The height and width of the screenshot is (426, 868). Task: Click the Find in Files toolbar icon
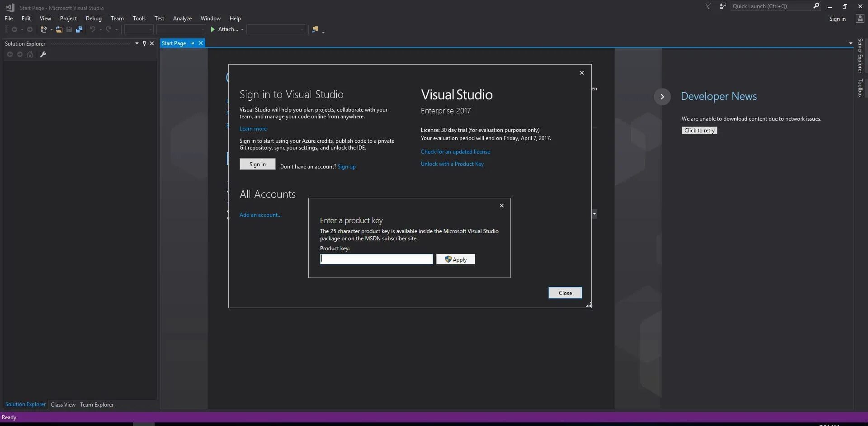point(315,29)
